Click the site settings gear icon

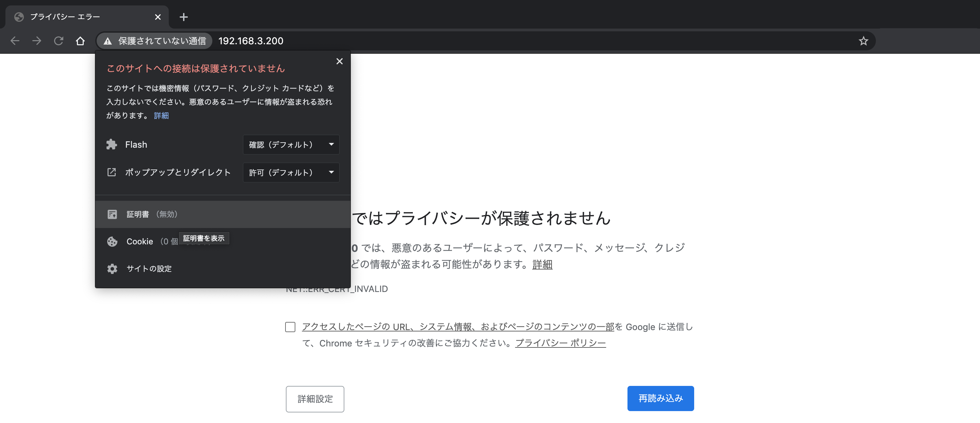click(x=112, y=269)
